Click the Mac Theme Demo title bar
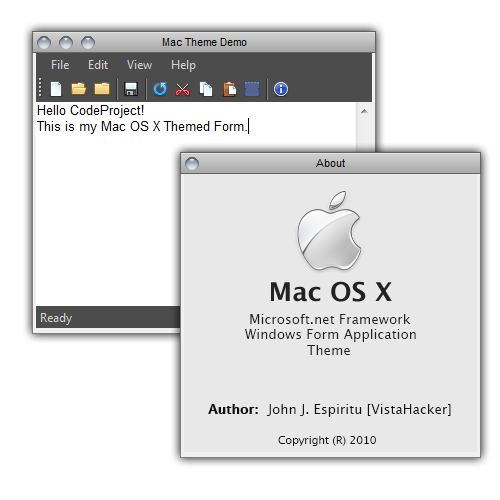The height and width of the screenshot is (500, 500). pos(204,42)
